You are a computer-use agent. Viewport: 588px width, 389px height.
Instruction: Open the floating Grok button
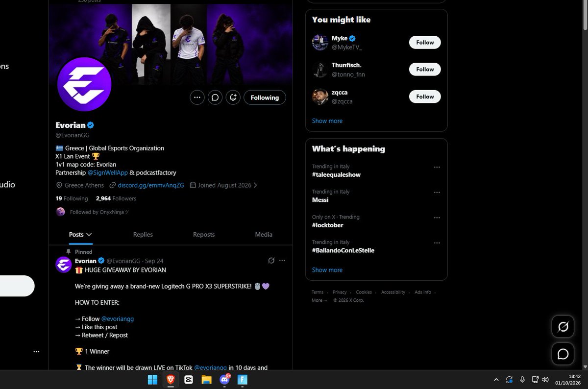point(563,326)
